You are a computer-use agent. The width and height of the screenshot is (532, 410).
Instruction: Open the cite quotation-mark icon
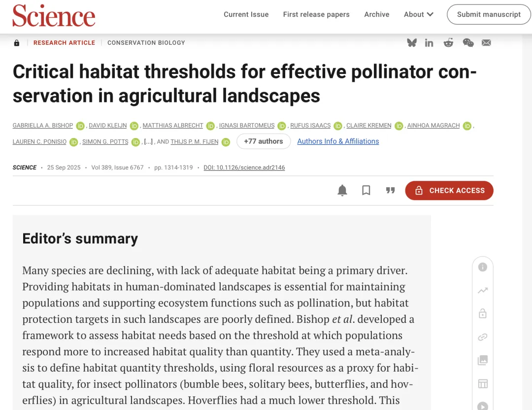coord(390,191)
